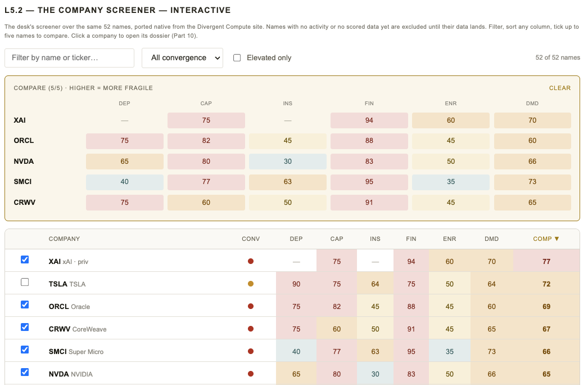The image size is (588, 385).
Task: Click NVDA row label in compare panel
Action: point(24,161)
